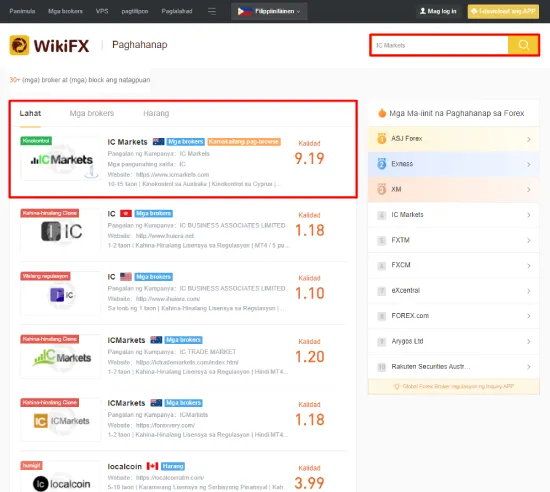Expand the FXTM entry chevron
550x492 pixels.
tap(528, 240)
